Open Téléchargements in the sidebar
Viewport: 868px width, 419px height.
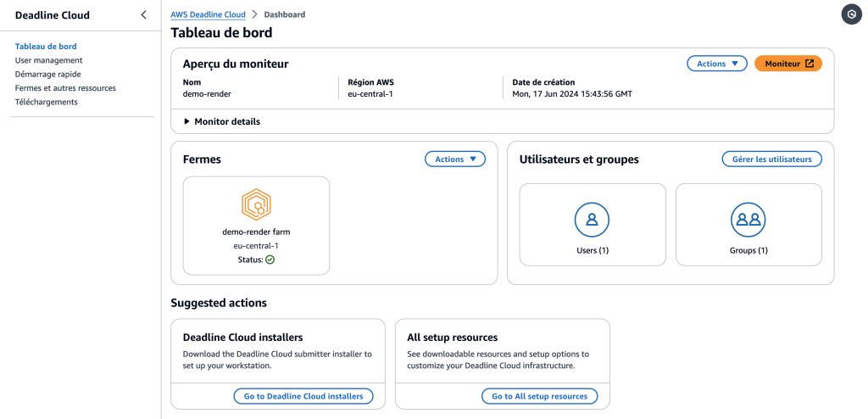[x=46, y=102]
